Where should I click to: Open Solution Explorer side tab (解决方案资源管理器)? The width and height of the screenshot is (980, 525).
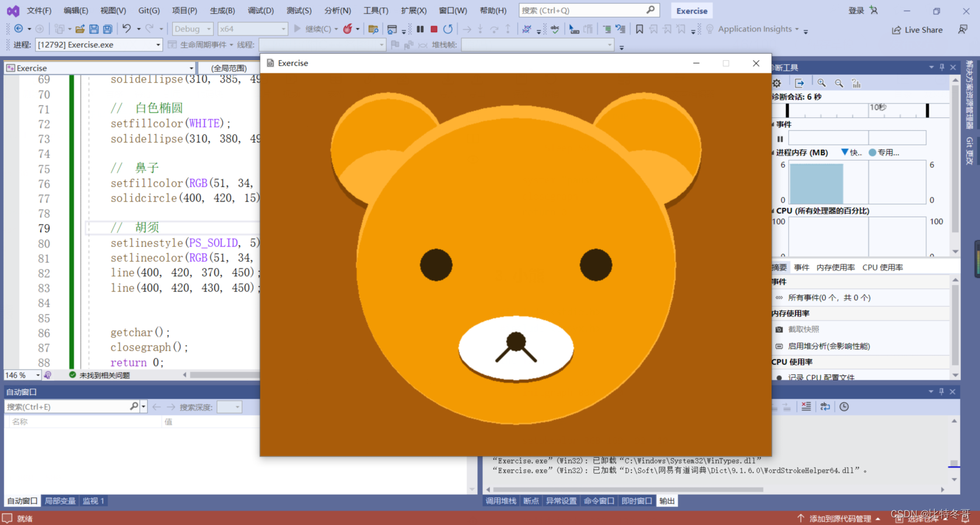[969, 95]
